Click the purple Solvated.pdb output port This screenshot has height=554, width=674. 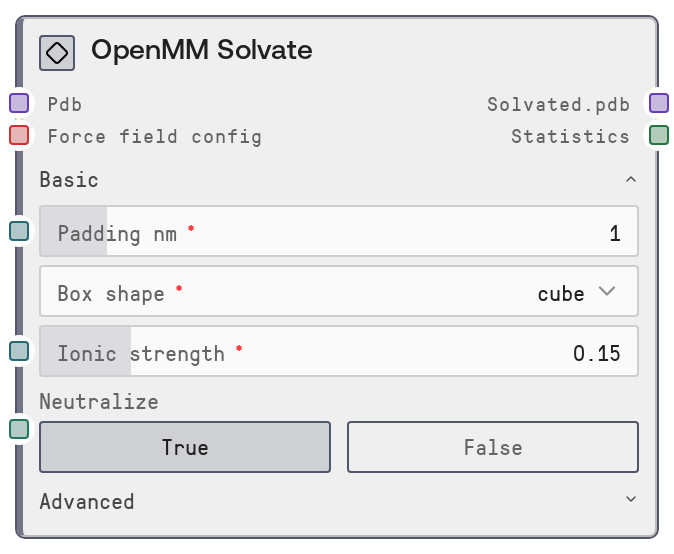coord(658,103)
